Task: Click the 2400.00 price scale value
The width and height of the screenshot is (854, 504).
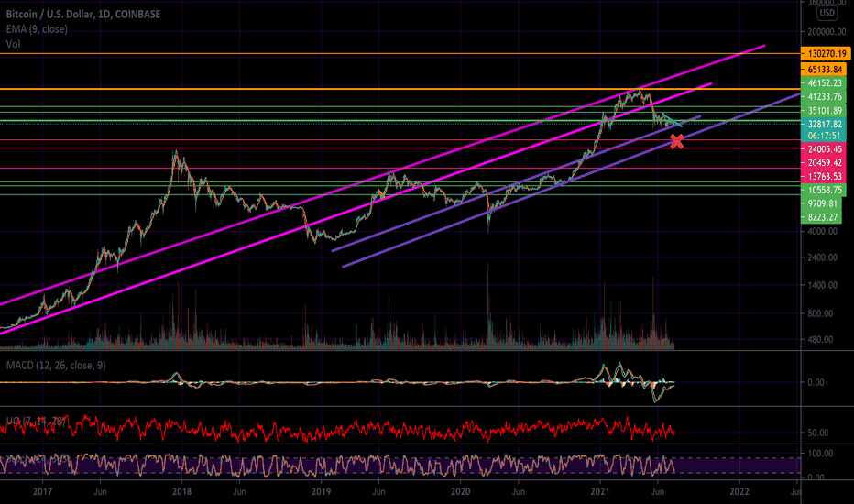Action: (823, 257)
